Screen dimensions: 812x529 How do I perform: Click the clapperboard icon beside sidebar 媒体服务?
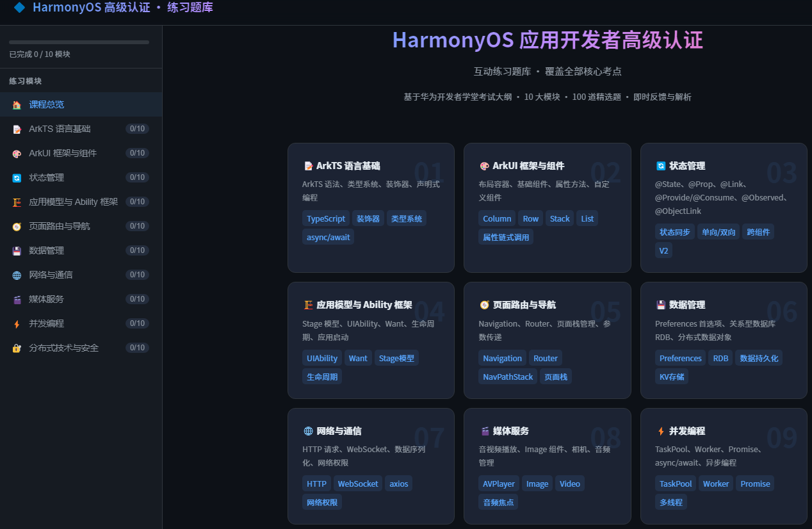point(17,299)
